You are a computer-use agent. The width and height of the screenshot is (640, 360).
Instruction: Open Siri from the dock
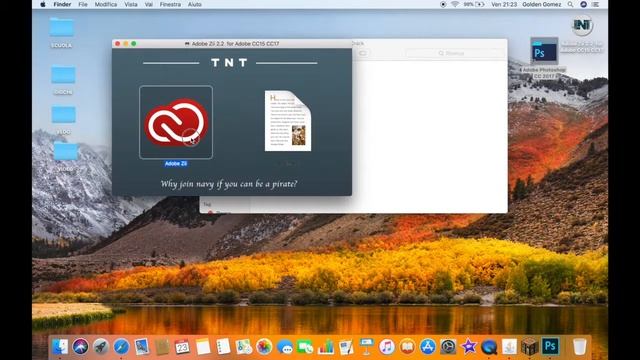point(80,347)
